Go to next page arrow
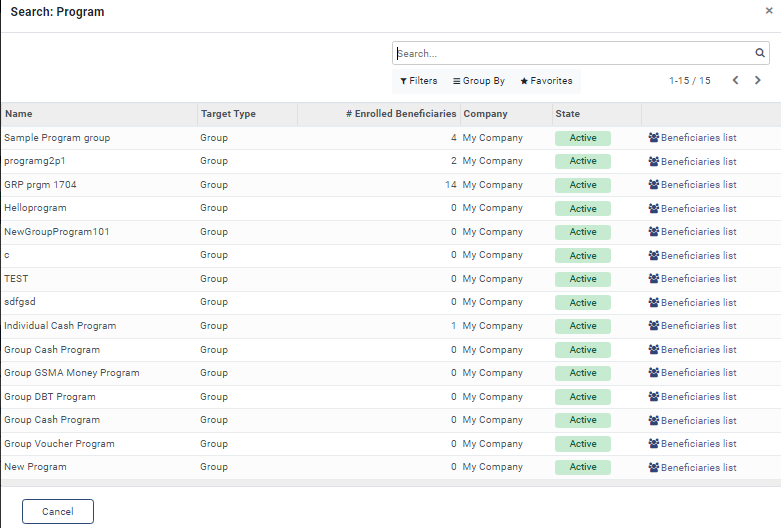The width and height of the screenshot is (781, 528). (758, 81)
